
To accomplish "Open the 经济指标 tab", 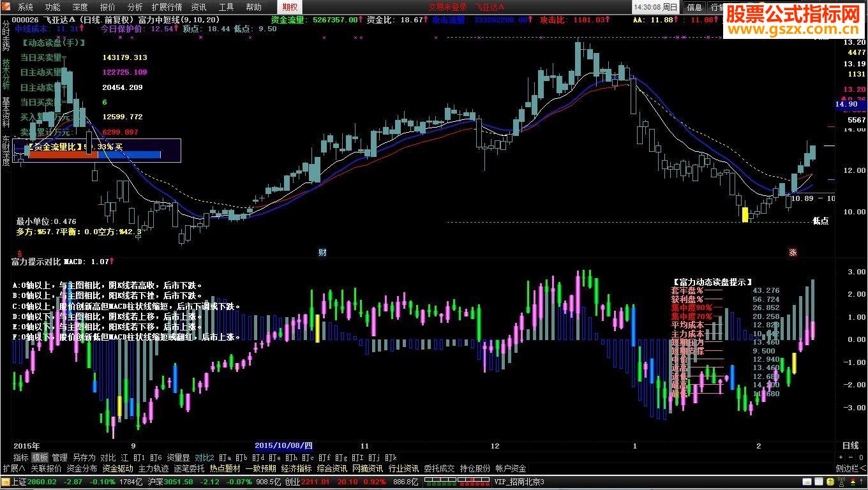I will (296, 468).
